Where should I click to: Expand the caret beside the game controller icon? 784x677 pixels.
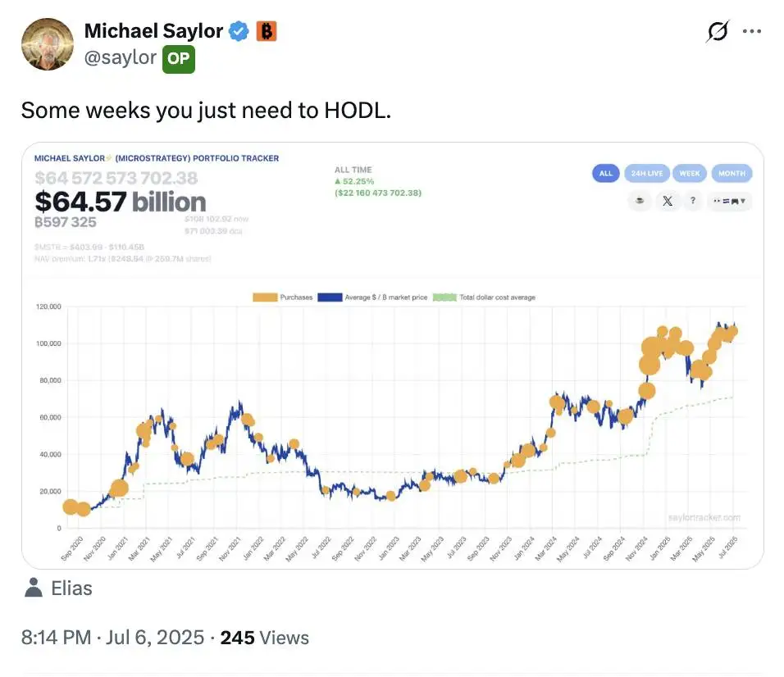coord(743,200)
